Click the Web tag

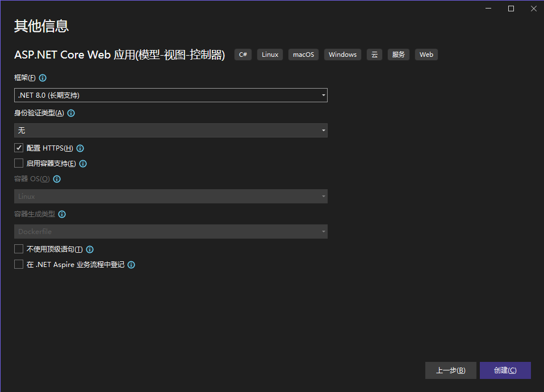(x=426, y=55)
